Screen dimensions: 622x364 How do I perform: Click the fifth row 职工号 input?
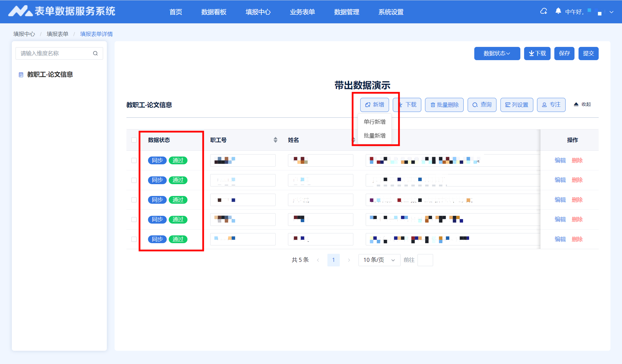click(x=243, y=239)
